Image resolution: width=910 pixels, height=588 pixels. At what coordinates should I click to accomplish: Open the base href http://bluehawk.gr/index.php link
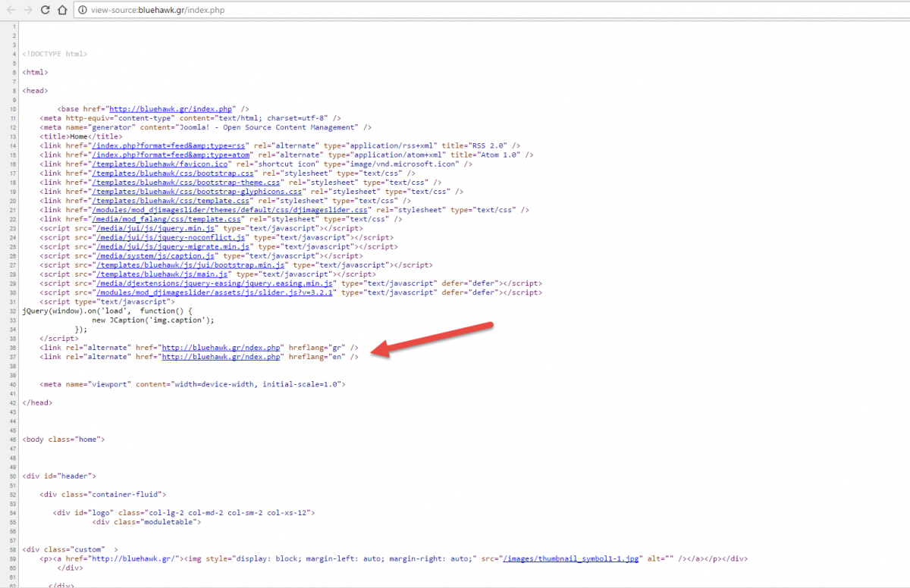point(172,109)
